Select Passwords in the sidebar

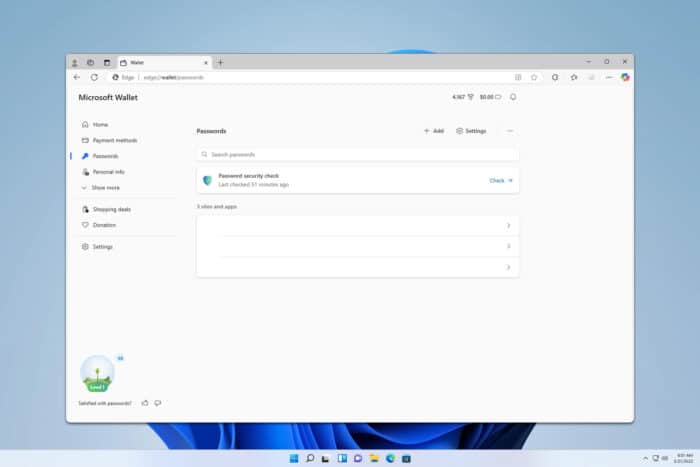tap(100, 156)
